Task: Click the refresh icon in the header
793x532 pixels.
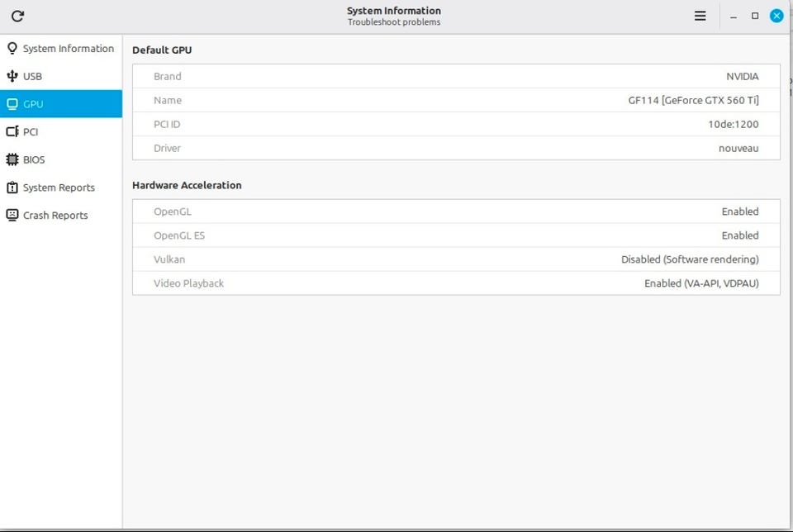Action: [x=17, y=17]
